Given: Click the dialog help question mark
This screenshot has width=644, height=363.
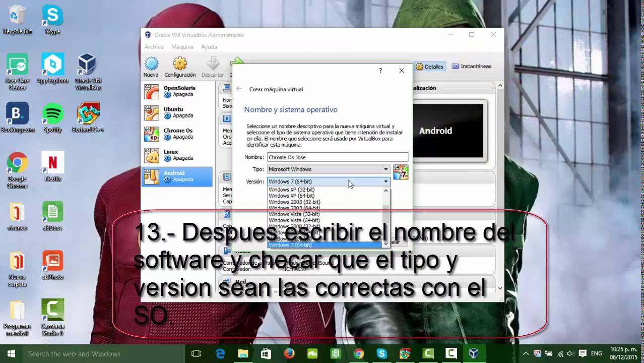Looking at the screenshot, I should (x=380, y=71).
